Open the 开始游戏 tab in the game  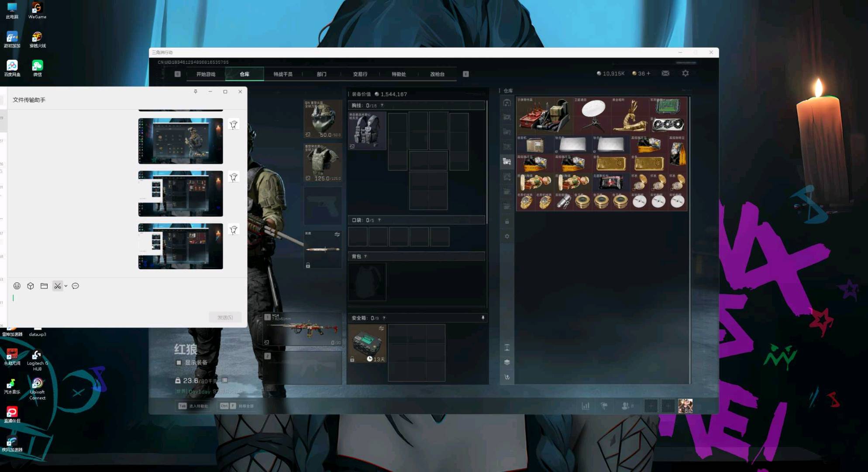coord(206,74)
